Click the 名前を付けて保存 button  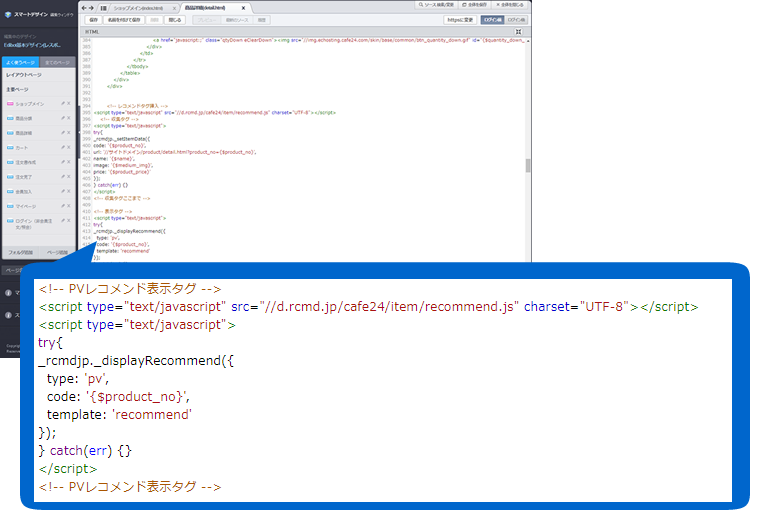124,20
